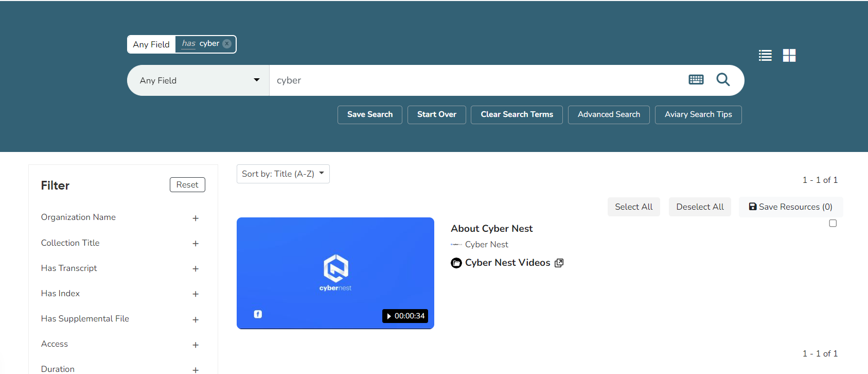Open the Any Field search dropdown
Image resolution: width=868 pixels, height=374 pixels.
(x=199, y=80)
